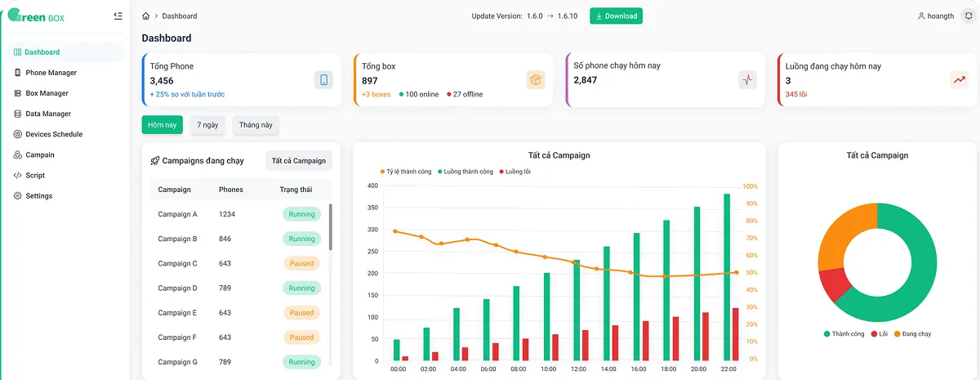980x380 pixels.
Task: Click the rocket icon next to Campaigns đang chạy
Action: [x=155, y=161]
